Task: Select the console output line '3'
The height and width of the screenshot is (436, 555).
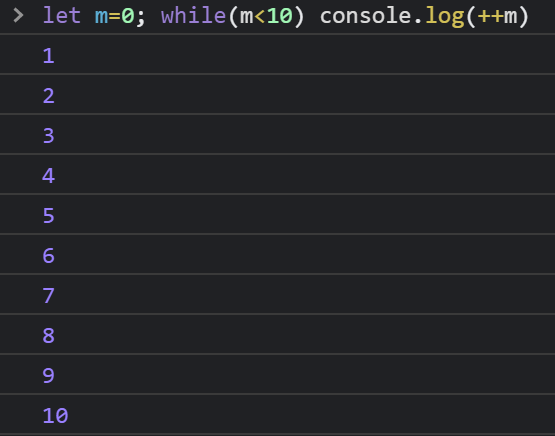Action: pos(278,134)
